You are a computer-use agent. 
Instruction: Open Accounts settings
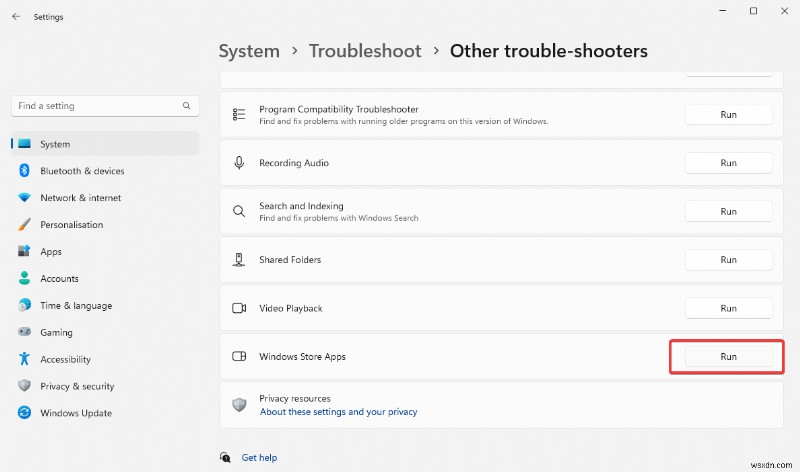click(59, 279)
